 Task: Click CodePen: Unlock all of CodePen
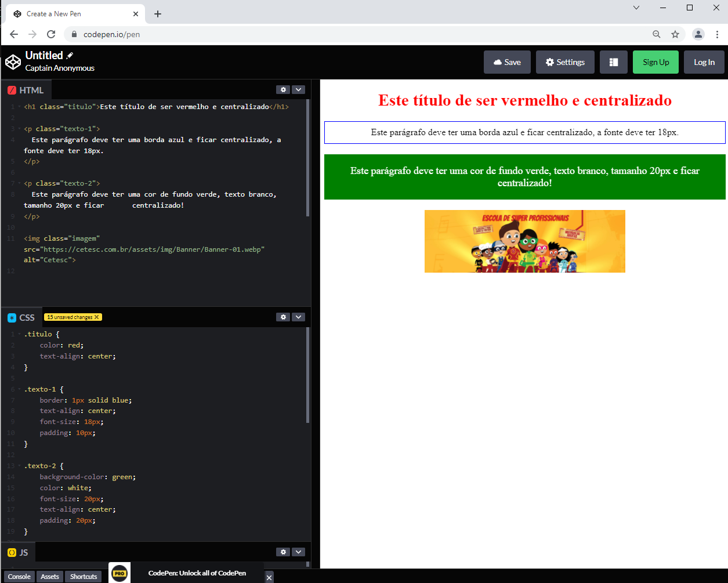point(197,573)
